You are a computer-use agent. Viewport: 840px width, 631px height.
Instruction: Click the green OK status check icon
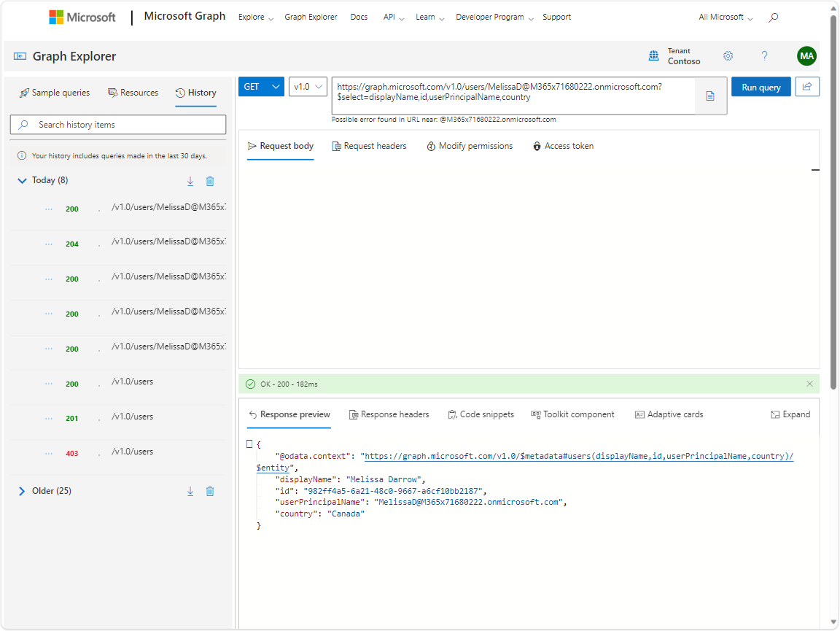point(250,384)
